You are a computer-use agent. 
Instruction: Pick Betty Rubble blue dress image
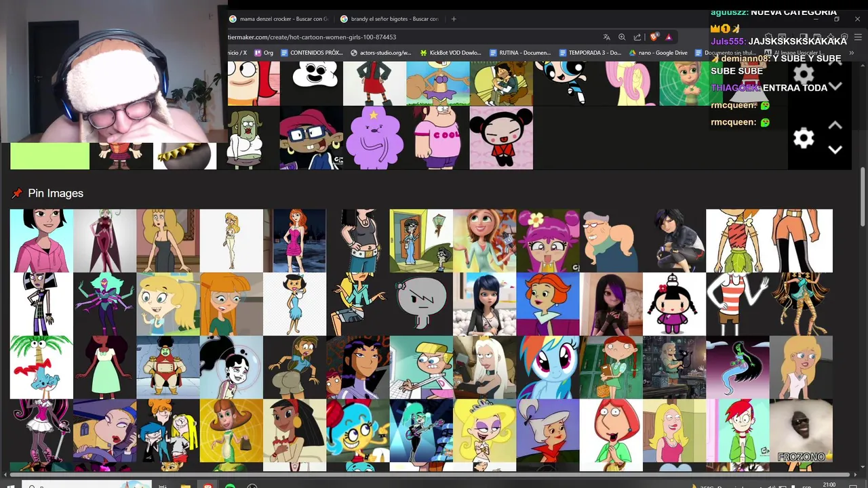pos(294,304)
